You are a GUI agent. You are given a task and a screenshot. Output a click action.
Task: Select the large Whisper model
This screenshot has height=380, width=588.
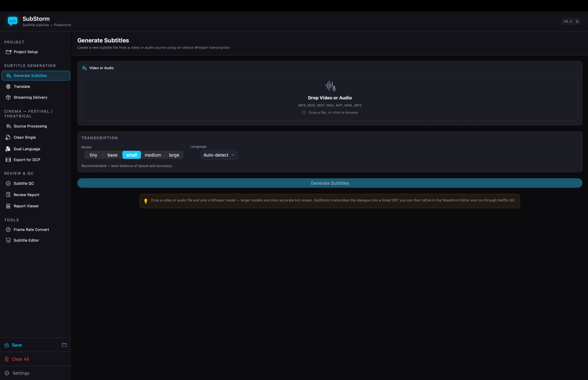(174, 155)
